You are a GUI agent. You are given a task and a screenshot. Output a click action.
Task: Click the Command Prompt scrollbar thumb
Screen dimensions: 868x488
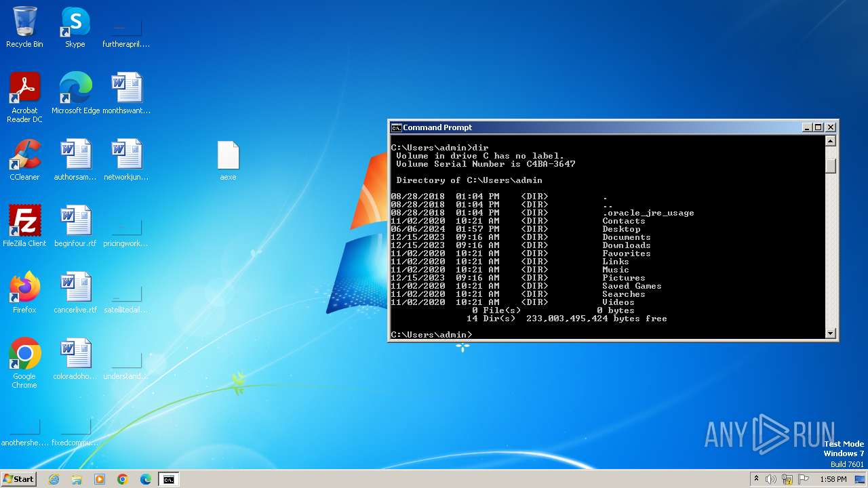[x=831, y=166]
